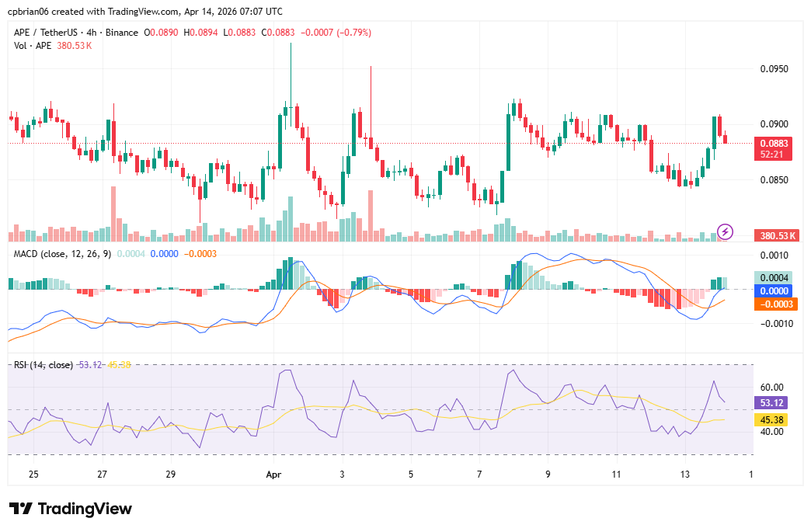Click the blue 0.0000 MACD line tag
Screen dimensions: 811x532
point(776,291)
